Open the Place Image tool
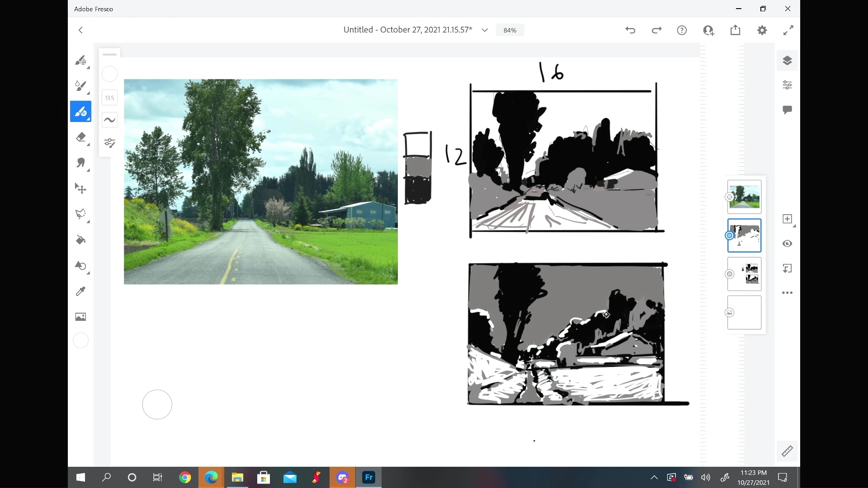 [80, 317]
